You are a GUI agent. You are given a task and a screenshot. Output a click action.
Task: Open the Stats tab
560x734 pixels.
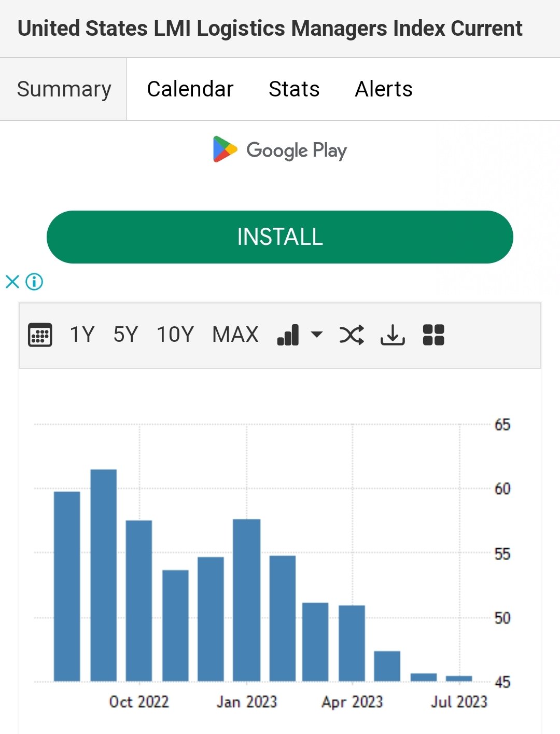tap(294, 89)
